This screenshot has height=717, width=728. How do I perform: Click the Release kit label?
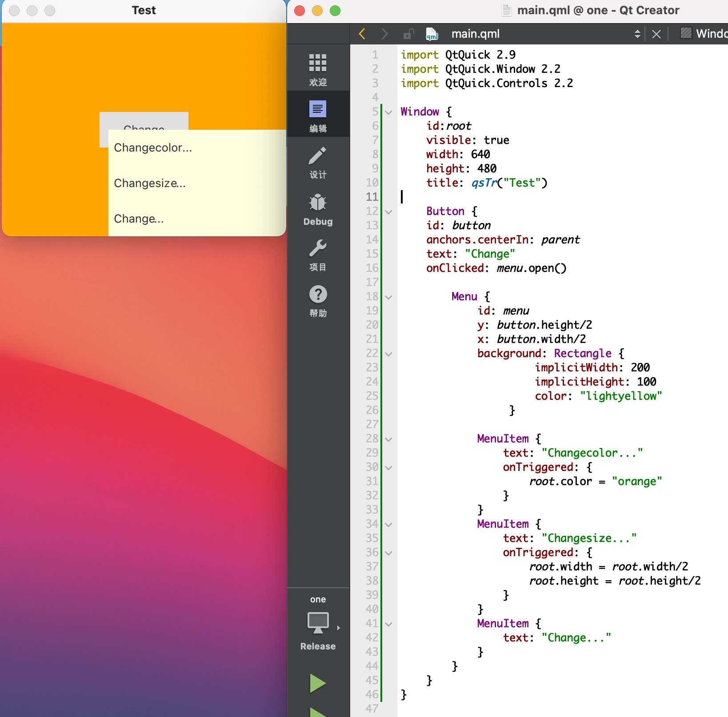(317, 646)
